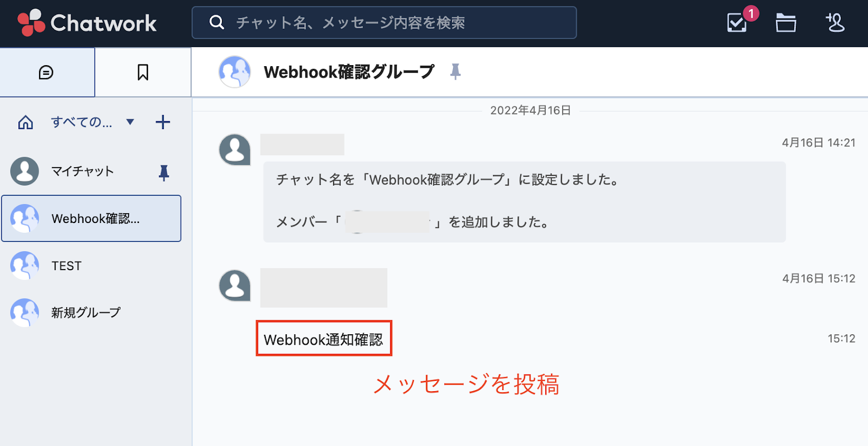The width and height of the screenshot is (868, 446).
Task: Open the 新規グループ chat
Action: tap(91, 313)
